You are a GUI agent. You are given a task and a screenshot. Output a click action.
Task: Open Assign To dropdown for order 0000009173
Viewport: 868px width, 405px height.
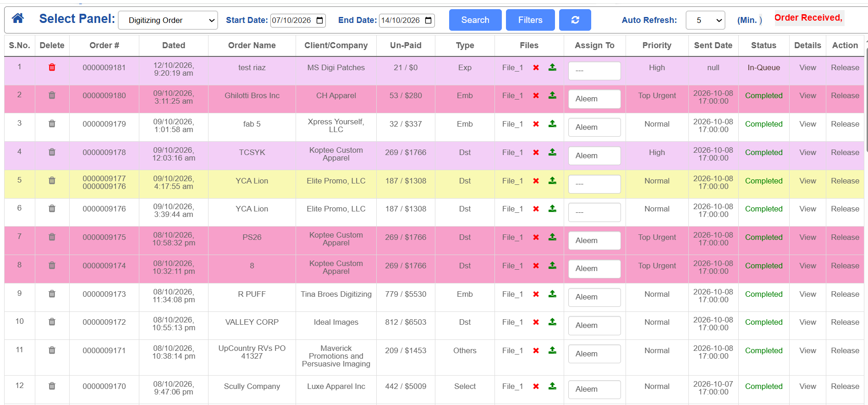[x=594, y=297]
